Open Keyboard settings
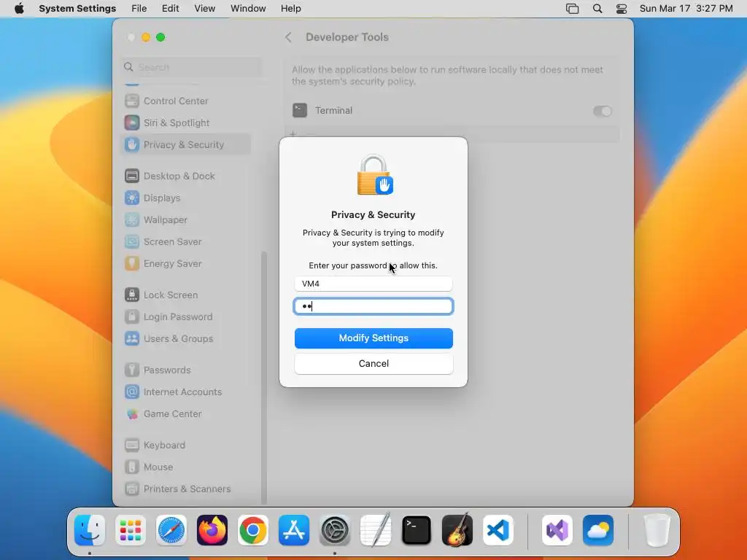747x560 pixels. (x=185, y=446)
